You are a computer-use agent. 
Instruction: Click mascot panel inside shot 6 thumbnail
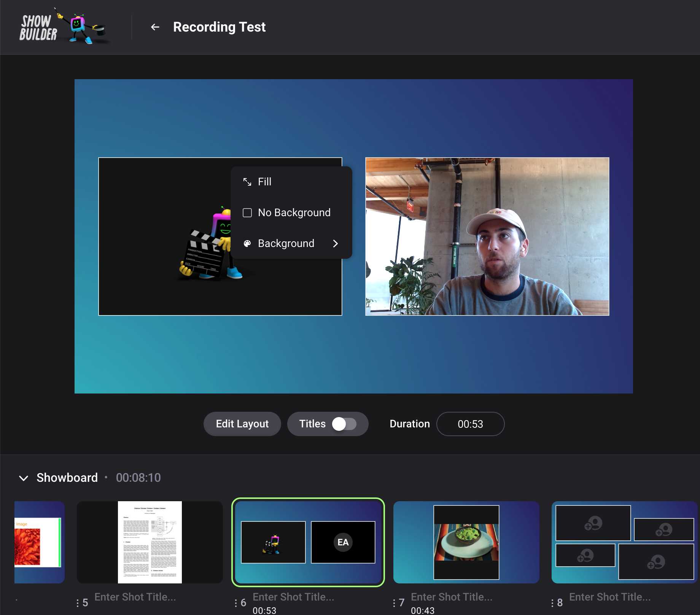[273, 542]
